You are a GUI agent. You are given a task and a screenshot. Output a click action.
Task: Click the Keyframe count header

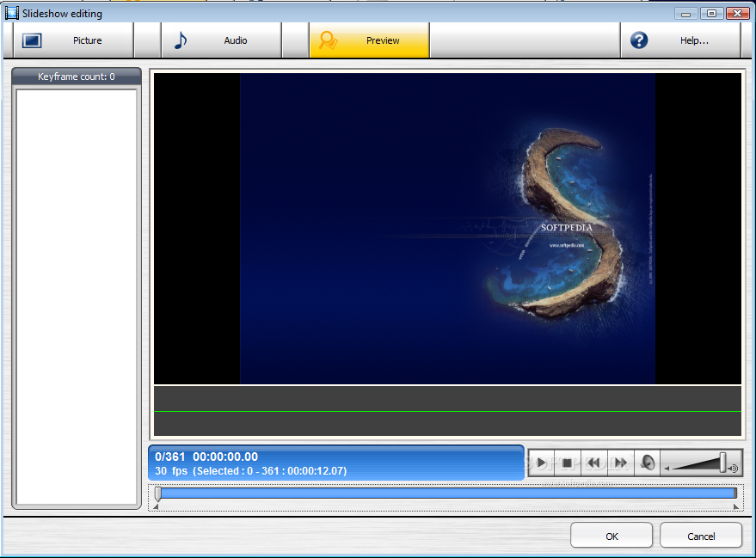coord(77,77)
